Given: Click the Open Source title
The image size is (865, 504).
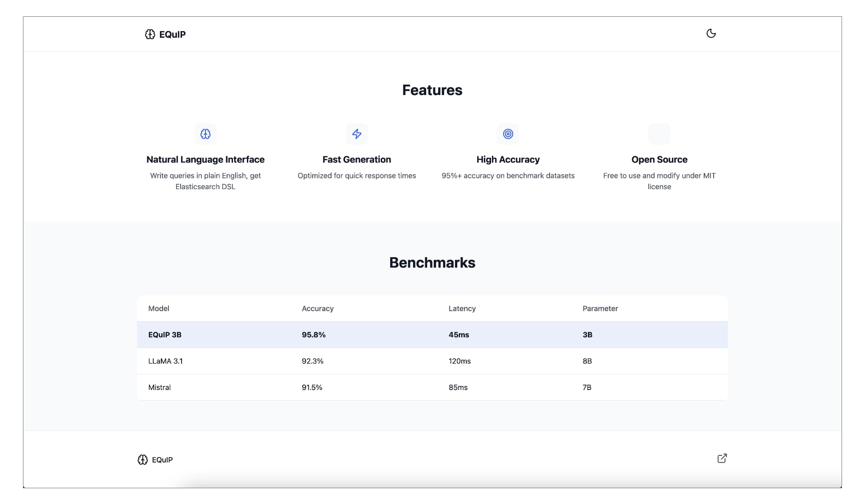Looking at the screenshot, I should click(x=660, y=159).
